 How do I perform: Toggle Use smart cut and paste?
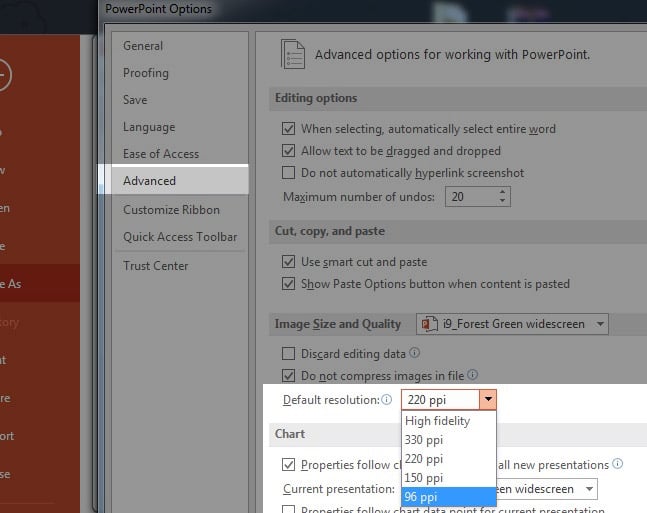[x=289, y=262]
